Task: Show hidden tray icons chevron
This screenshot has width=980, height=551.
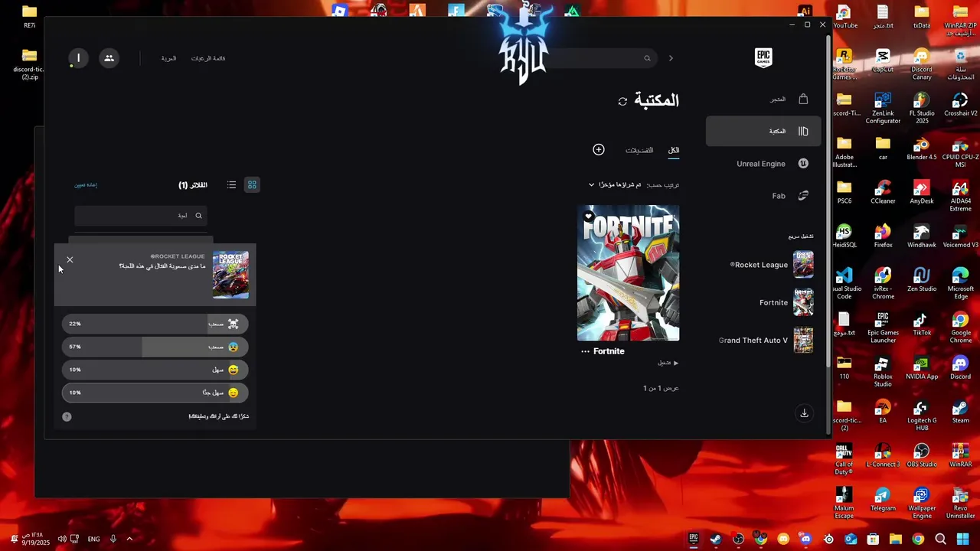Action: click(x=129, y=539)
